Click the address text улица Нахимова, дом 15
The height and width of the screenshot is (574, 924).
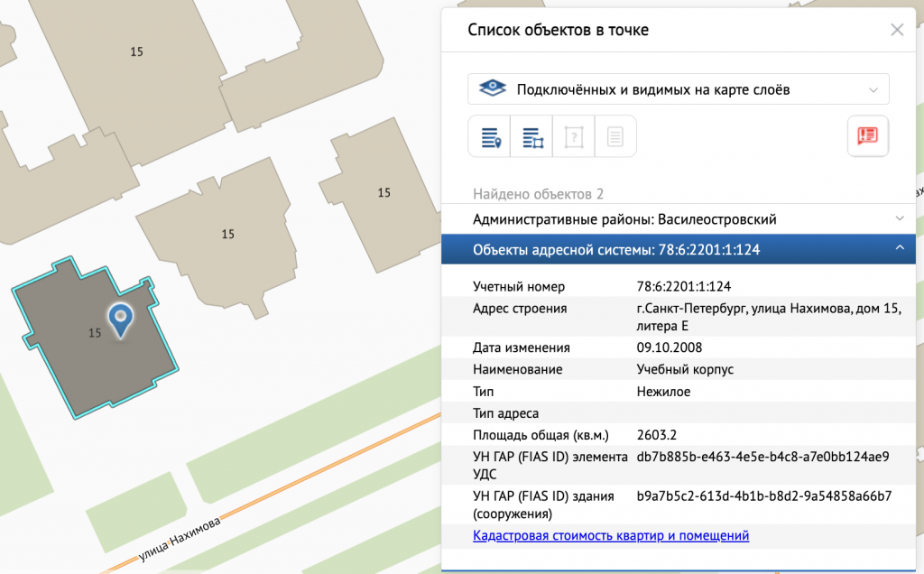click(767, 309)
